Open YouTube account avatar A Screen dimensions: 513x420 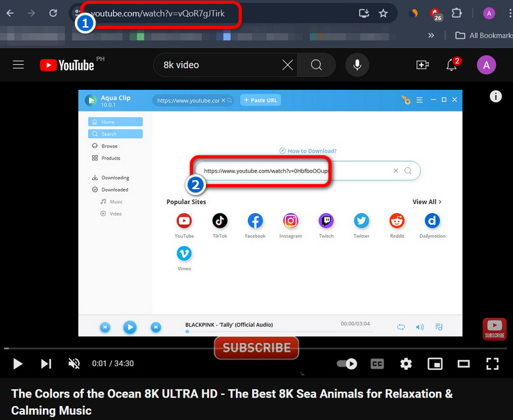(486, 65)
